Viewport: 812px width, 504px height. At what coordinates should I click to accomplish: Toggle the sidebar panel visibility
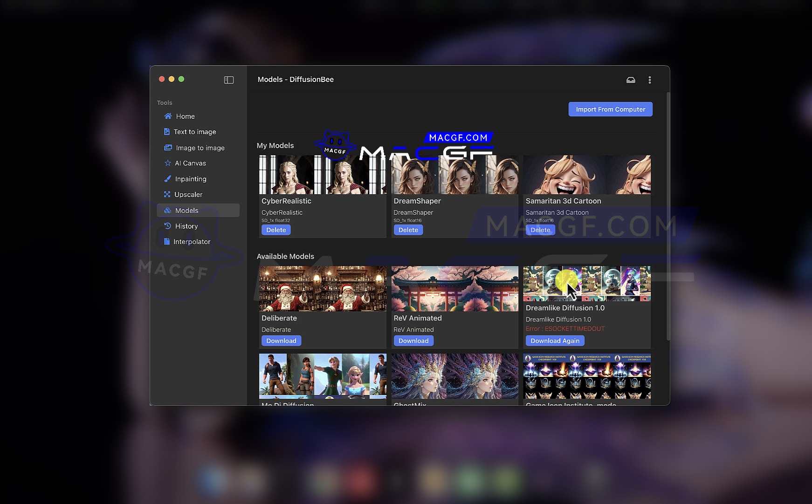[x=228, y=80]
